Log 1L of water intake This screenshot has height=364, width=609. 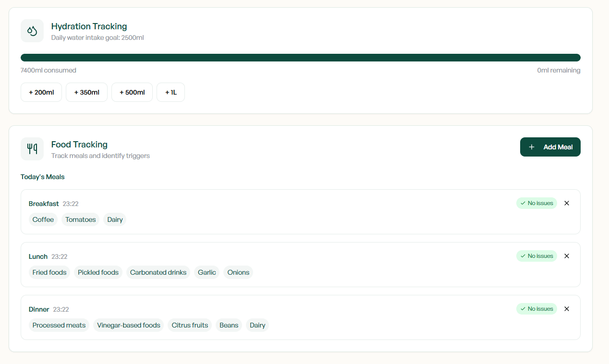[x=171, y=92]
